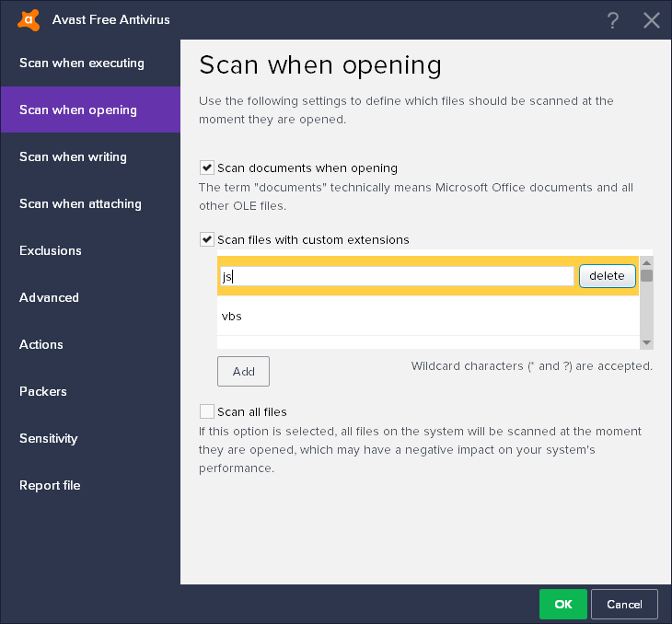Open Scan when executing section
Screen dimensions: 672x624
82,64
